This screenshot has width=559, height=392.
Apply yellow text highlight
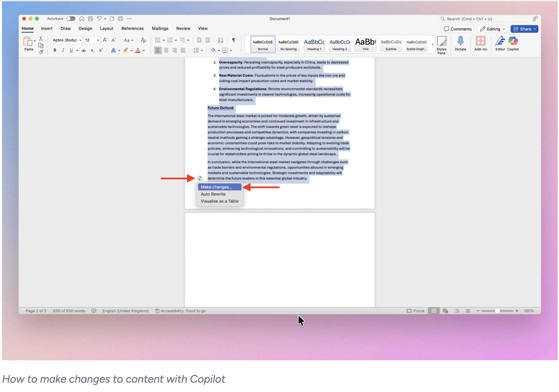(126, 50)
